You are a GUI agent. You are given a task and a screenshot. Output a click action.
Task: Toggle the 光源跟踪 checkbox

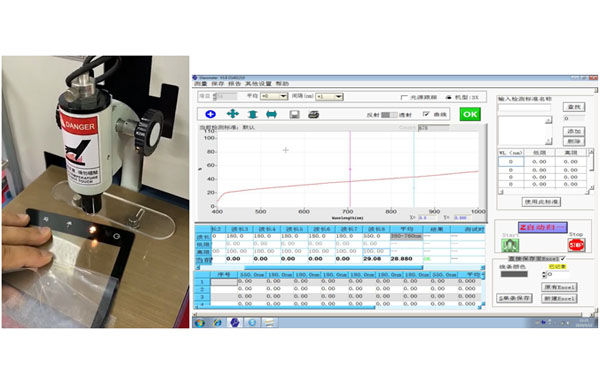click(404, 98)
